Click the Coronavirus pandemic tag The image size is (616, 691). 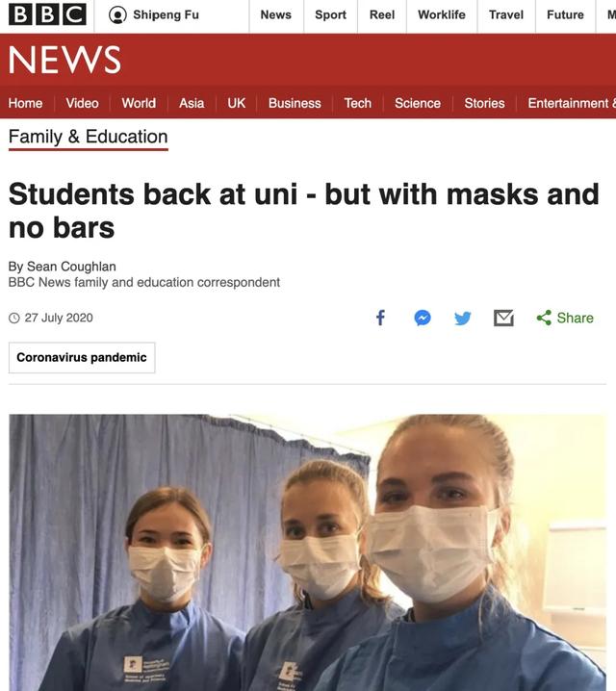click(x=82, y=357)
